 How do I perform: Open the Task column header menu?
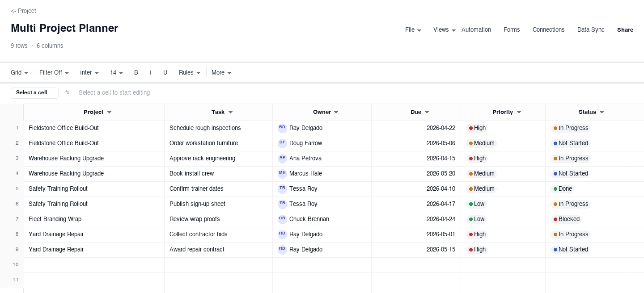click(230, 112)
